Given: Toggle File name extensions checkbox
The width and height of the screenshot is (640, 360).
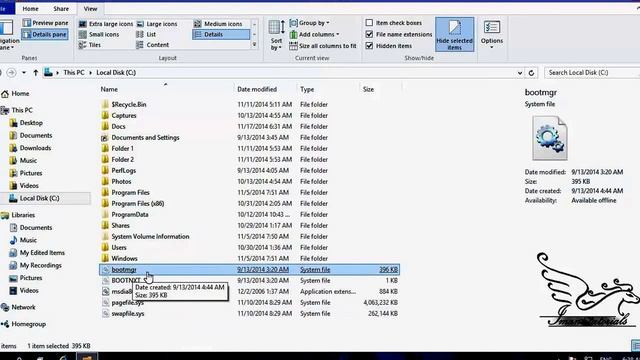Looking at the screenshot, I should click(x=399, y=34).
